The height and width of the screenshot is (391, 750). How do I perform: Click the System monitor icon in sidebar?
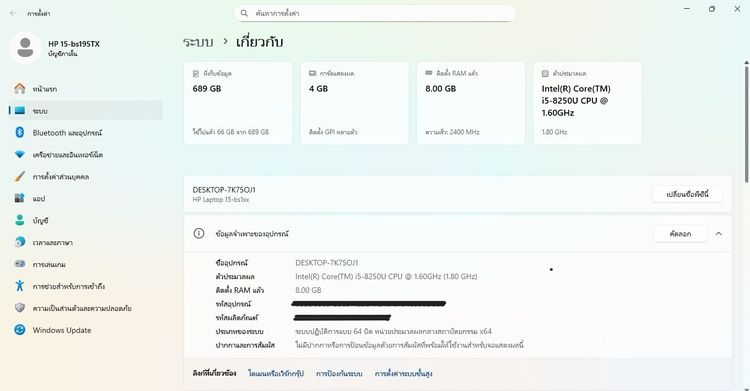[20, 111]
